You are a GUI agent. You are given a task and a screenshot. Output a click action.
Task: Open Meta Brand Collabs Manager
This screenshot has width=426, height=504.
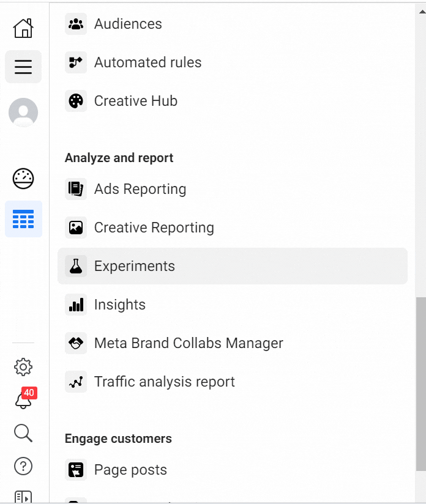[x=188, y=343]
